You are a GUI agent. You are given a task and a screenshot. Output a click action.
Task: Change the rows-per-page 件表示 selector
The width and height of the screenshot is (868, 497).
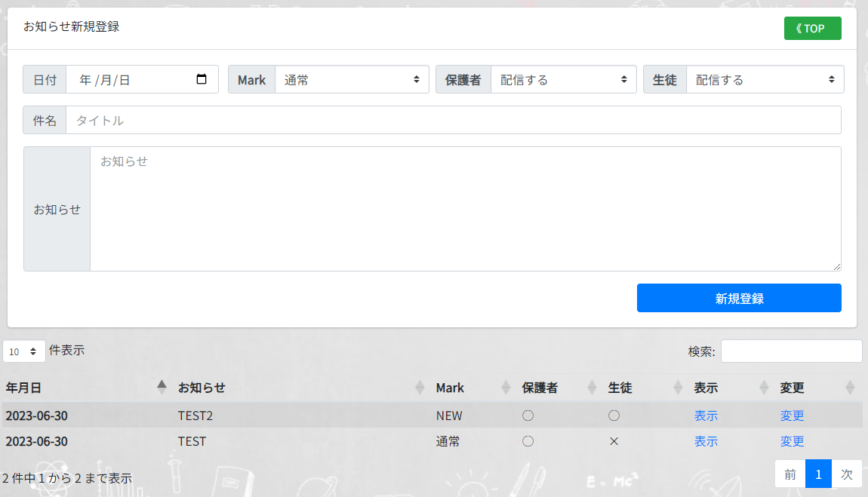tap(23, 351)
